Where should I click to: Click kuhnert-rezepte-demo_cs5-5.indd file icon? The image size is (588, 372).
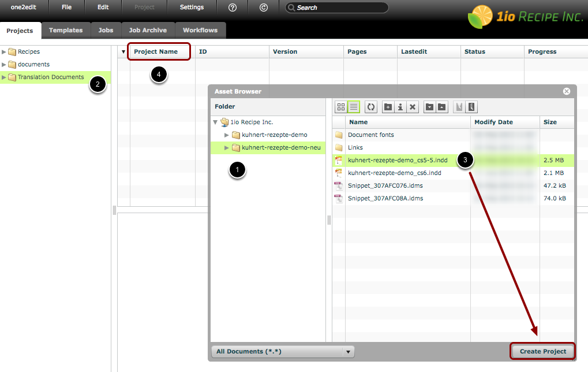click(x=339, y=160)
